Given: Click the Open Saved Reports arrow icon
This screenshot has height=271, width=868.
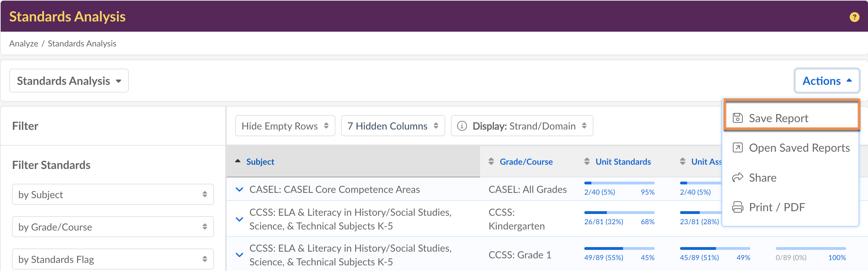Looking at the screenshot, I should point(737,147).
